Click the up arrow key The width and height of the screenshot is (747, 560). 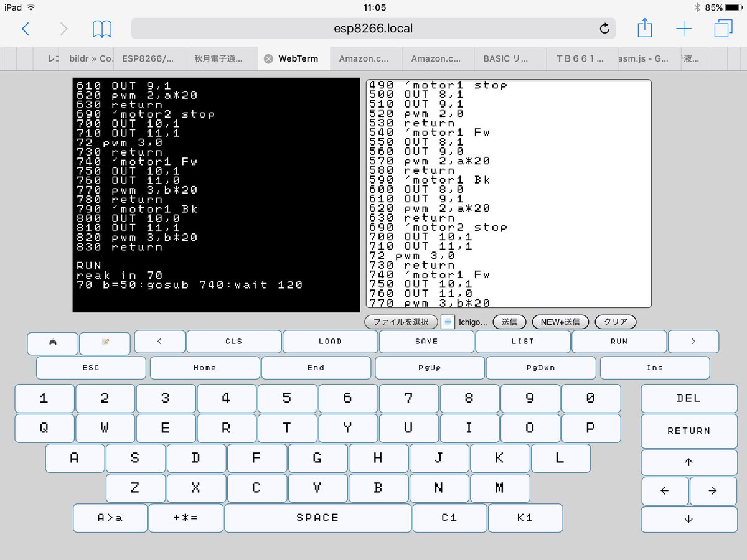coord(688,462)
